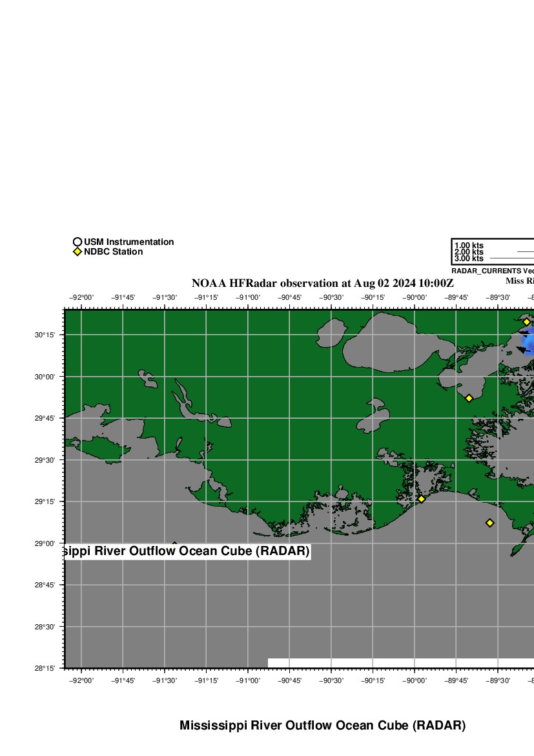The image size is (534, 756).
Task: Select the NDBC station diamond beside the blue radar area
Action: click(x=526, y=322)
